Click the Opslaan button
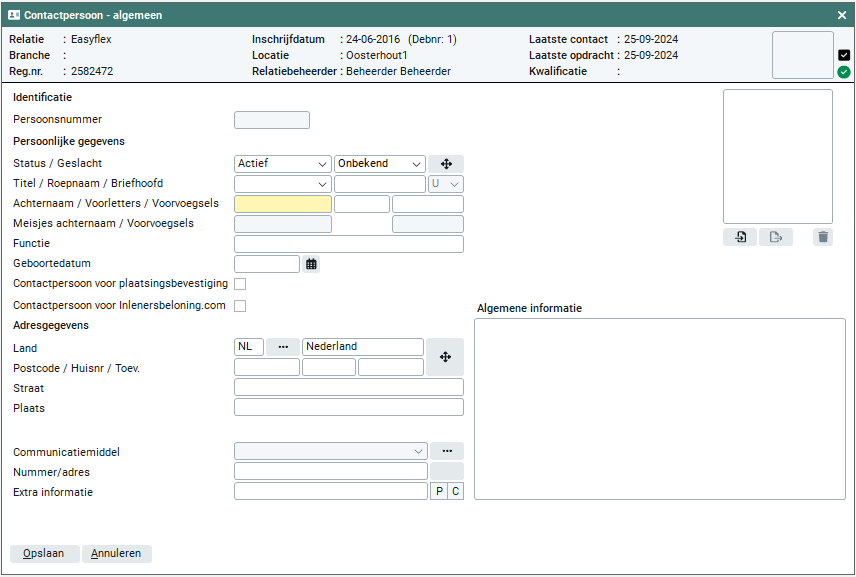This screenshot has width=856, height=577. tap(44, 553)
